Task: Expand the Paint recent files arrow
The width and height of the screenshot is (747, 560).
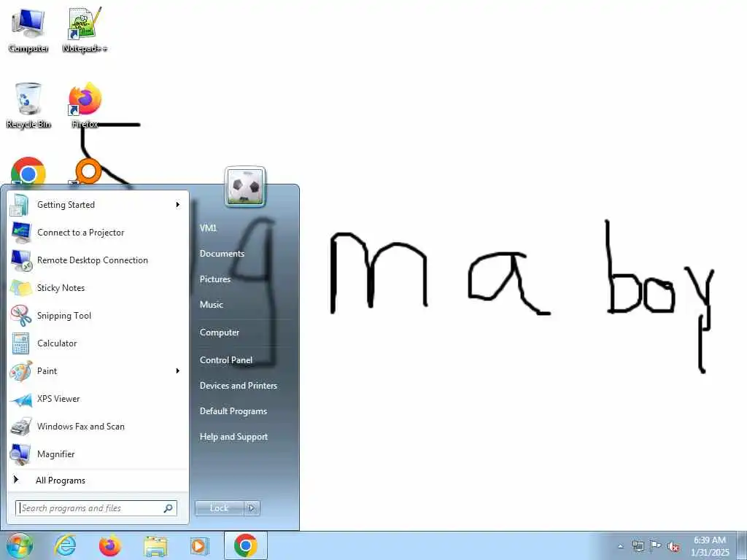Action: [178, 371]
